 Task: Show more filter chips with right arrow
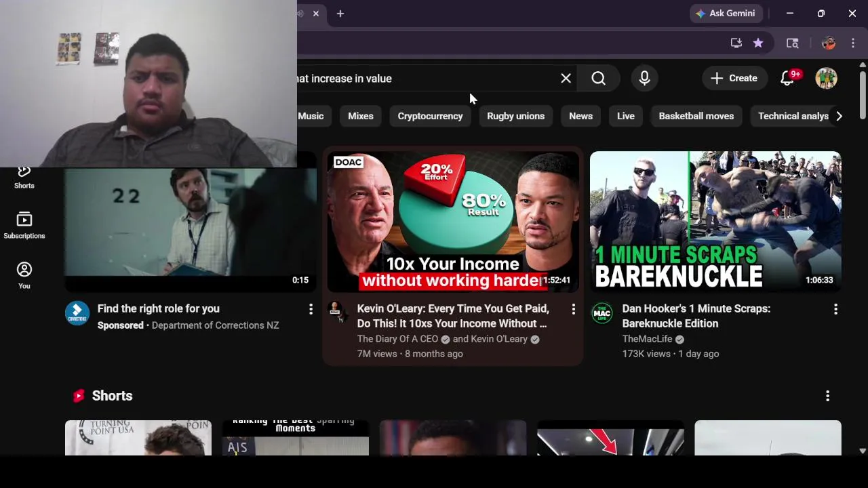point(839,116)
